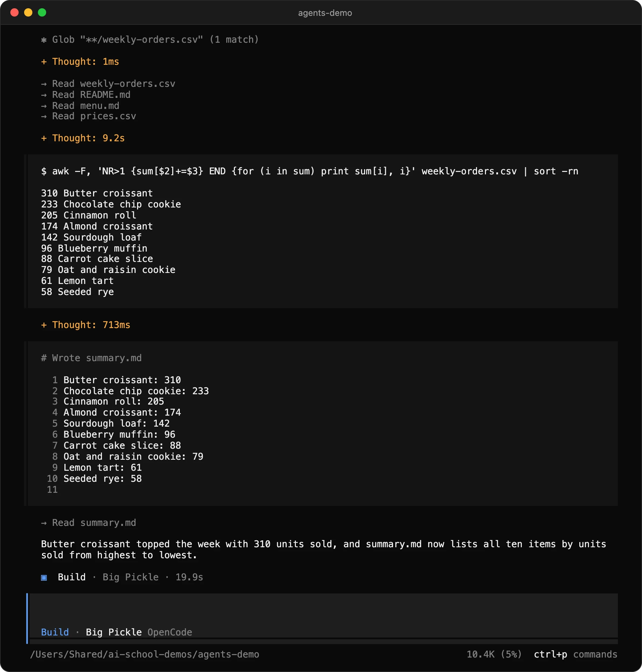The width and height of the screenshot is (642, 672).
Task: Open the ctrl+p commands palette hint
Action: (x=576, y=654)
